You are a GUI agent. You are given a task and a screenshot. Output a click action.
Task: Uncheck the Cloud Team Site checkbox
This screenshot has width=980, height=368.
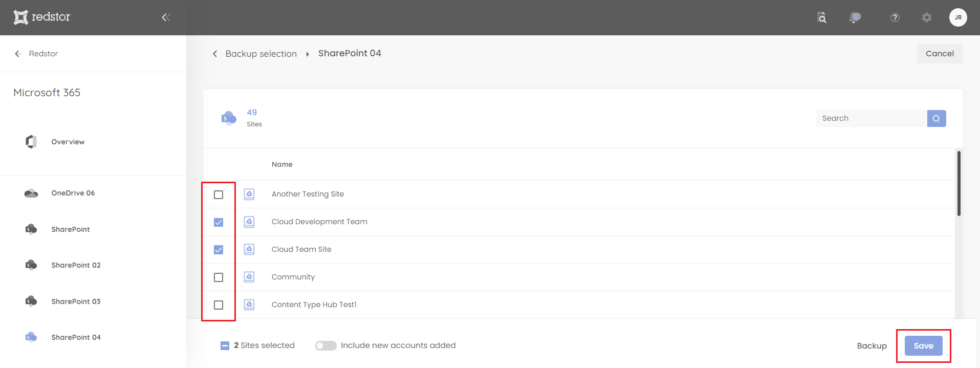tap(219, 250)
